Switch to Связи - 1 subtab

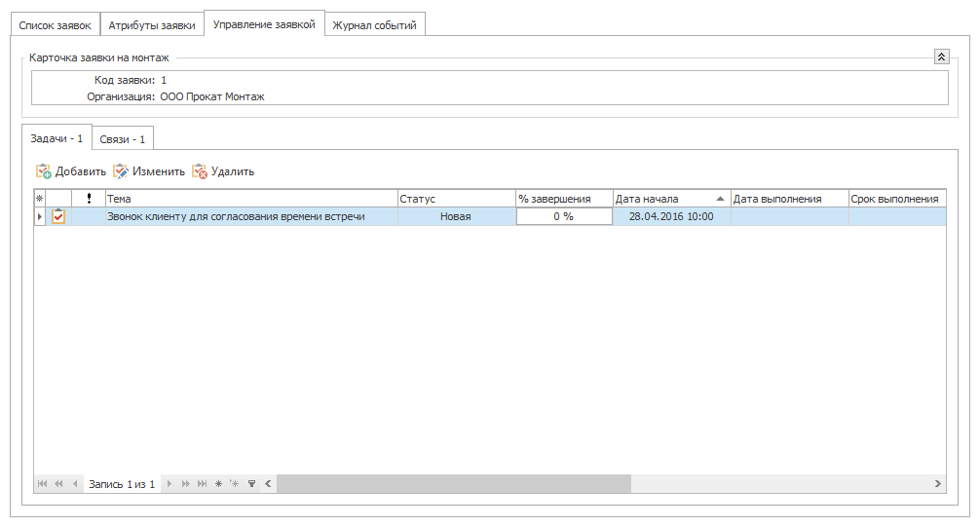point(123,139)
